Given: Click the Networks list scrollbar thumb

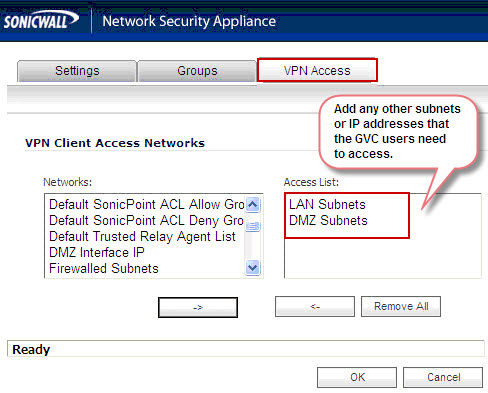Looking at the screenshot, I should tap(253, 226).
